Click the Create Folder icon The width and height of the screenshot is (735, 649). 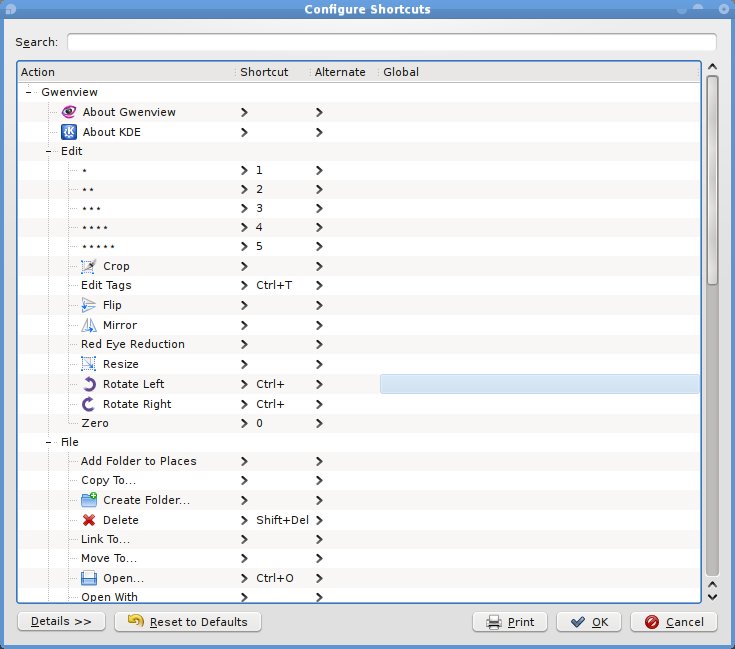point(89,500)
